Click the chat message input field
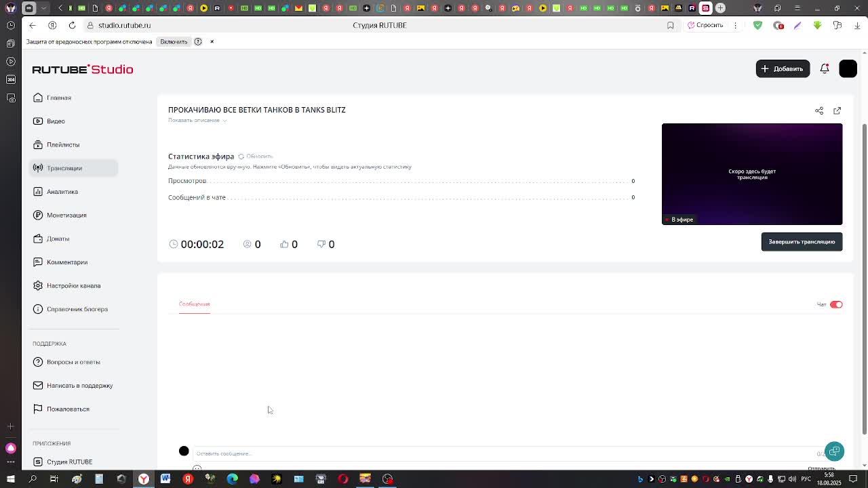 [505, 453]
